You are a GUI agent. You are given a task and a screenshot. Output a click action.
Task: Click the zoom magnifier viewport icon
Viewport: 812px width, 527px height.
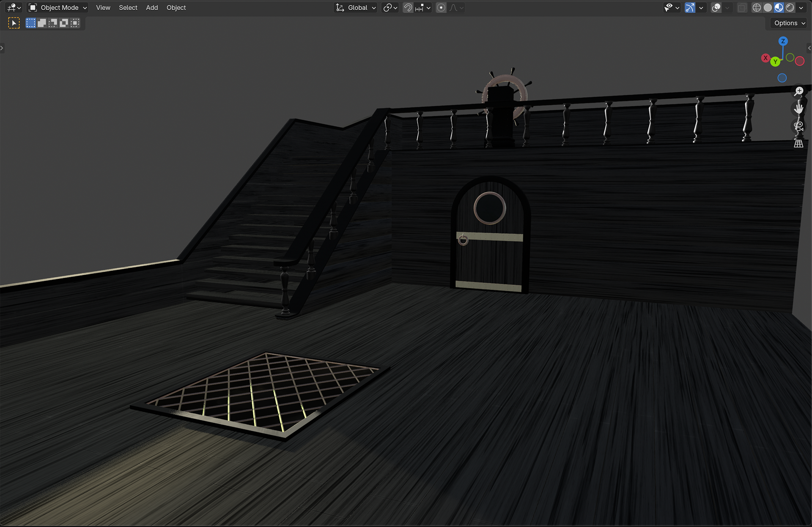798,91
